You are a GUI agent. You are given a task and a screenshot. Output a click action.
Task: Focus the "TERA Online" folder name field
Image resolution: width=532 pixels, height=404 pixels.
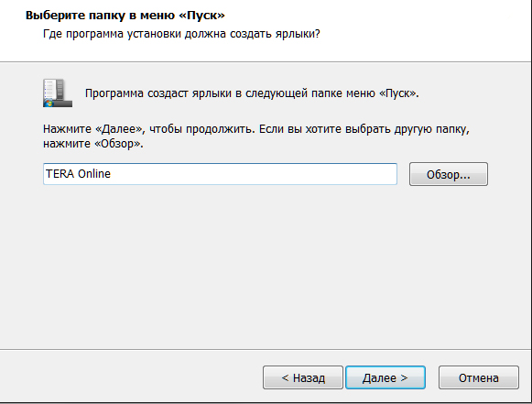tap(220, 174)
